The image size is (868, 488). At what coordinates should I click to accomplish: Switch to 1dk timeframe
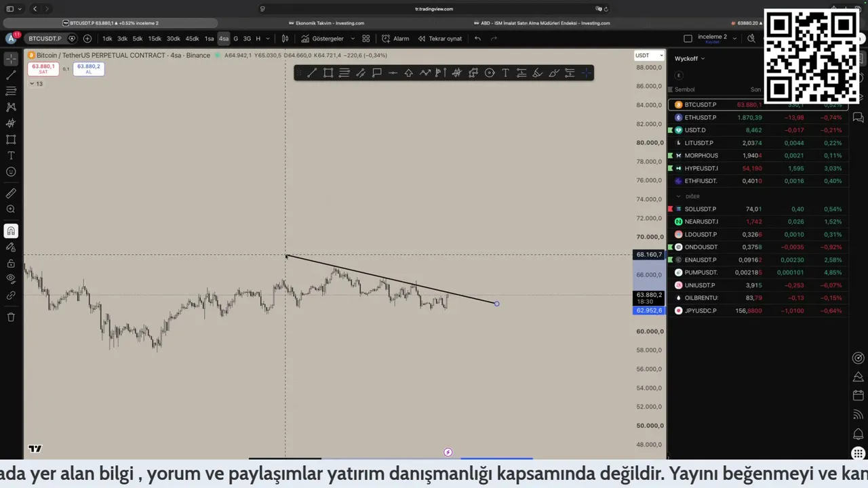[x=107, y=39]
